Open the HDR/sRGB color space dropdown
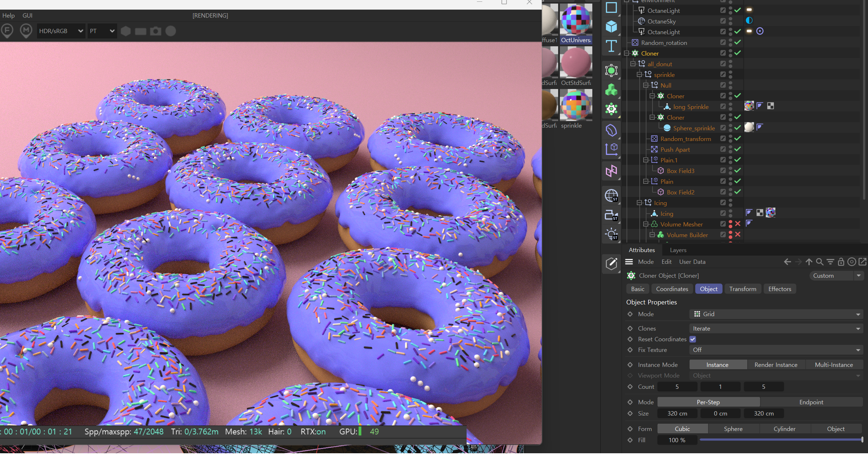The height and width of the screenshot is (465, 868). (x=61, y=31)
